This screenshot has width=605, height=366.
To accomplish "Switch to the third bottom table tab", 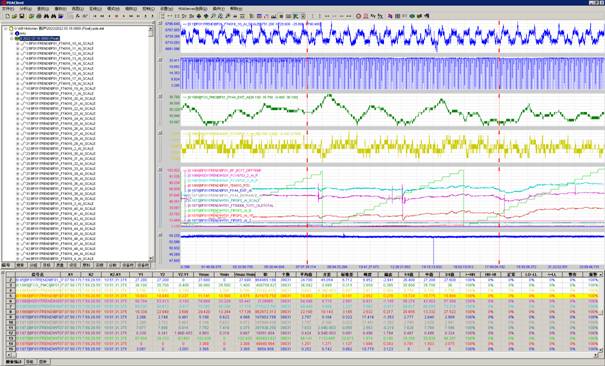I will [x=43, y=362].
